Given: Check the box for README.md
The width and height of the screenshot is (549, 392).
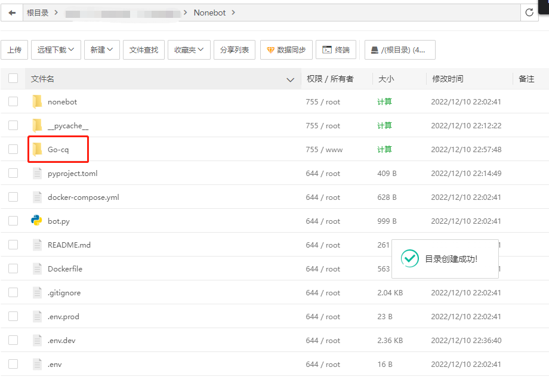Looking at the screenshot, I should 13,245.
